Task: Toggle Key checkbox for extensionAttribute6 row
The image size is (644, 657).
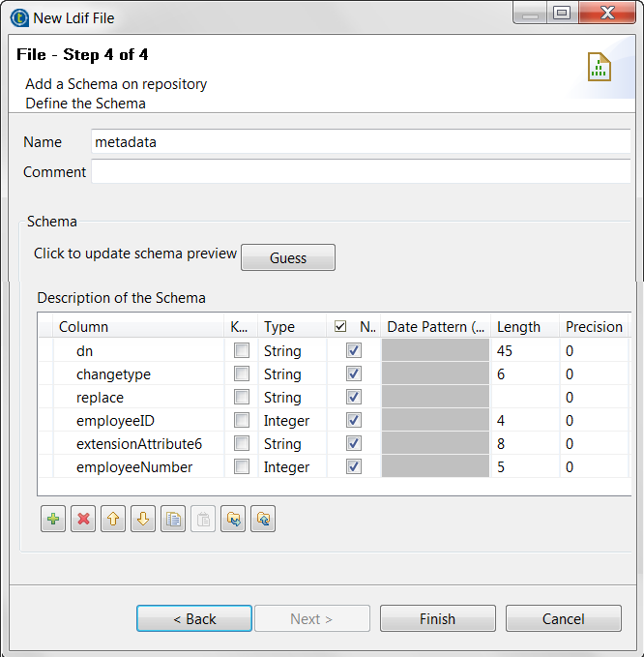Action: 242,443
